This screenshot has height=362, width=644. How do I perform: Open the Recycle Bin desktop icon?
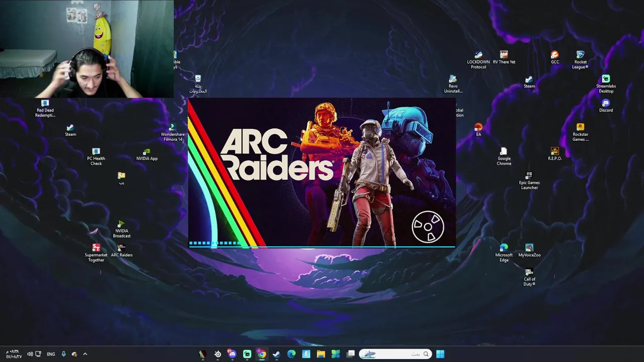(198, 84)
